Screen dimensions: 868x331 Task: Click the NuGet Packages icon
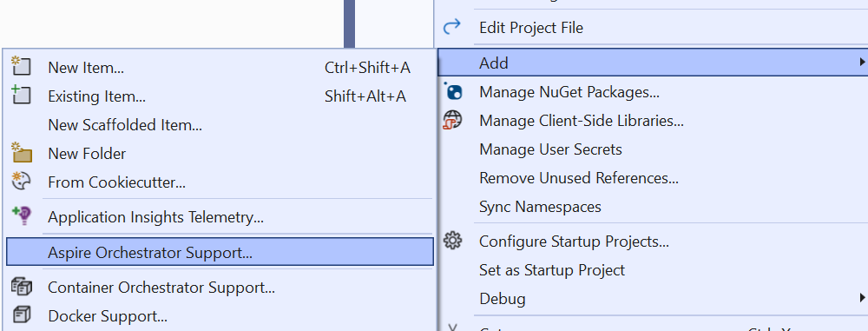[452, 91]
